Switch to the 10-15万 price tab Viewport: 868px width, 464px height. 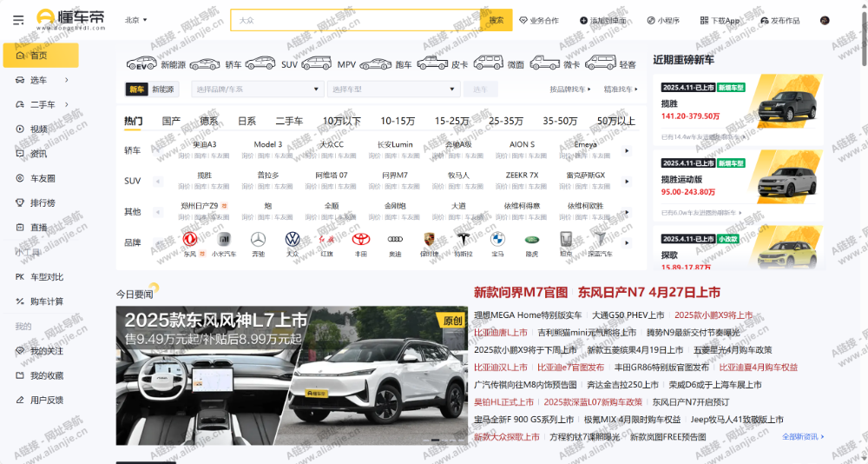click(398, 121)
